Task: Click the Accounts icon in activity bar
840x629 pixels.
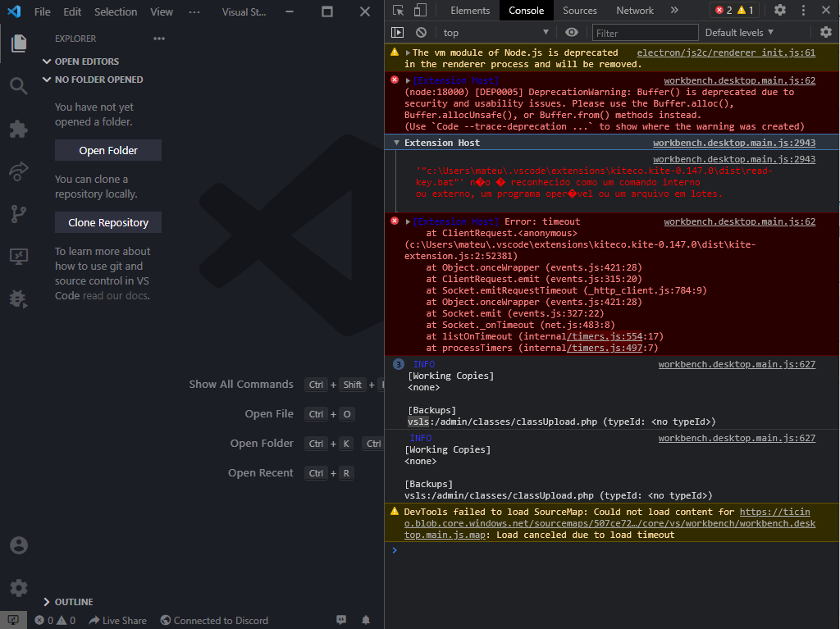Action: 18,545
